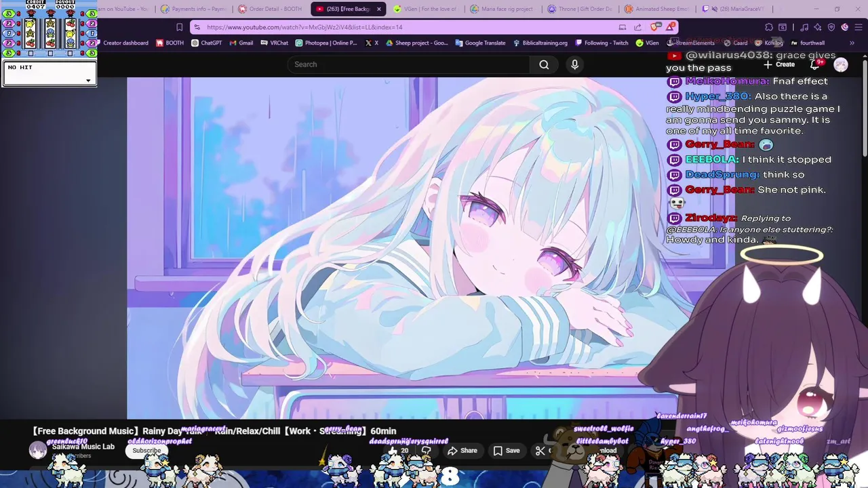The height and width of the screenshot is (488, 868).
Task: Click the browser window scrollbar
Action: point(864,108)
